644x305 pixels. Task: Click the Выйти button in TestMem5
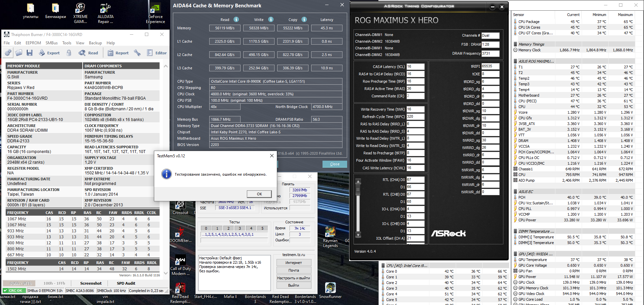pyautogui.click(x=294, y=285)
